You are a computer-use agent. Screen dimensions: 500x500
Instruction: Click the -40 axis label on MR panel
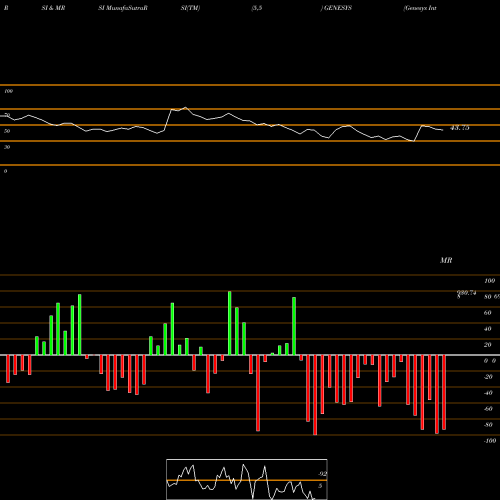[x=488, y=393]
